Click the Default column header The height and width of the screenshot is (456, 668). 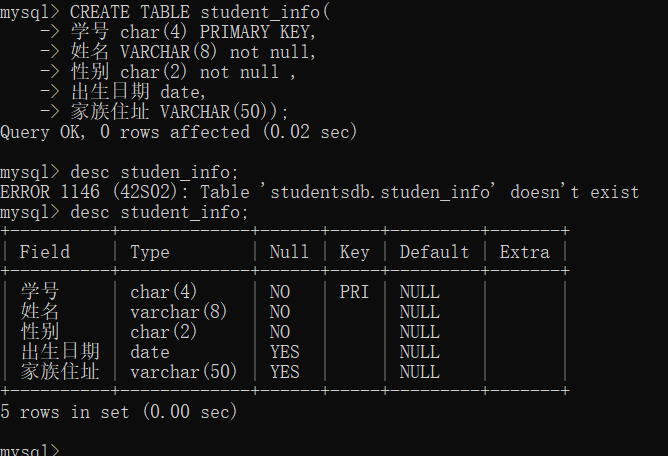tap(434, 252)
